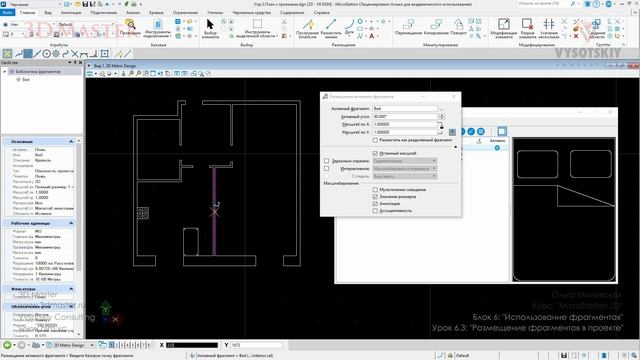Image resolution: width=640 pixels, height=360 pixels.
Task: Click the scale lock icon in fragment dialog
Action: (441, 125)
